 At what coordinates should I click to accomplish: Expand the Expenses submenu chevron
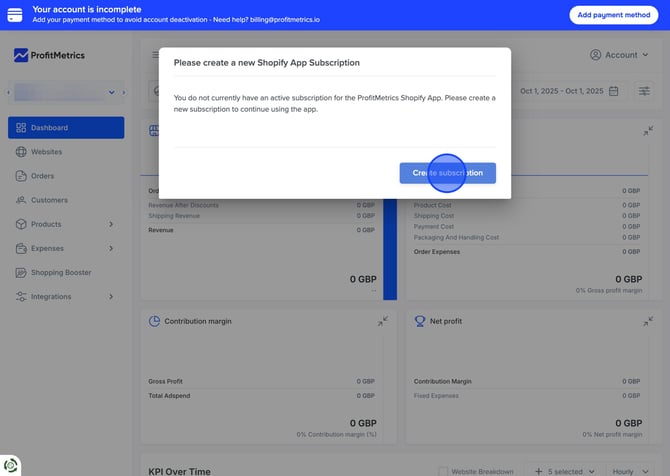tap(111, 248)
